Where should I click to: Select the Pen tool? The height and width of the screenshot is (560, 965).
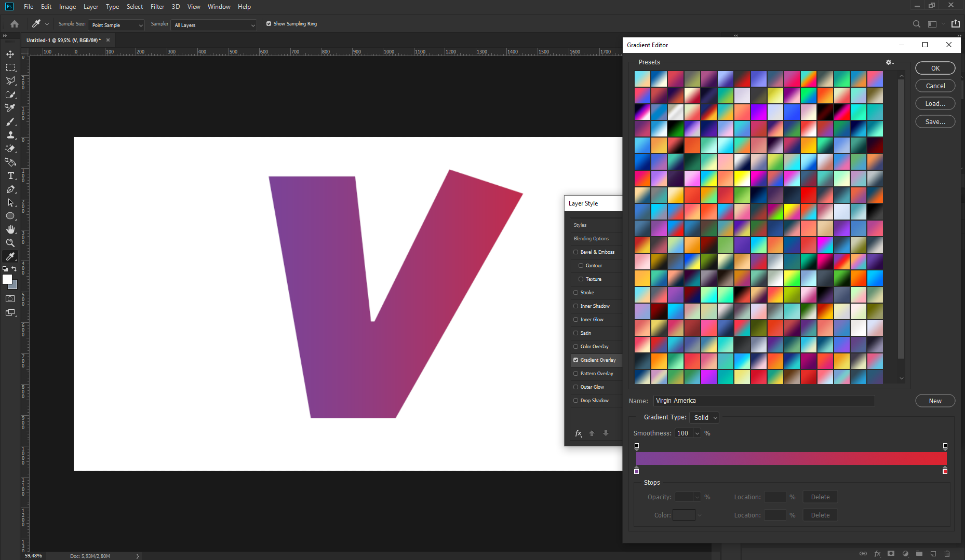coord(10,189)
